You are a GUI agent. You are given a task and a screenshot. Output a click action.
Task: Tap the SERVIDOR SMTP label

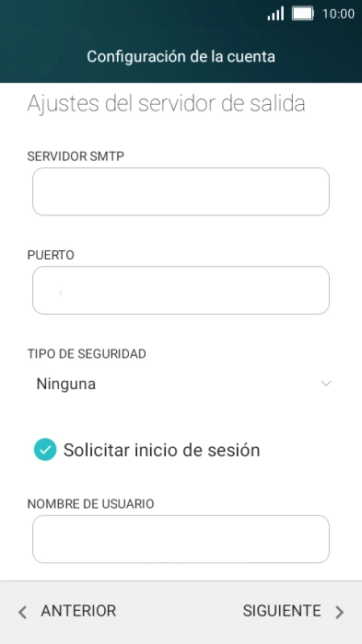click(x=76, y=156)
